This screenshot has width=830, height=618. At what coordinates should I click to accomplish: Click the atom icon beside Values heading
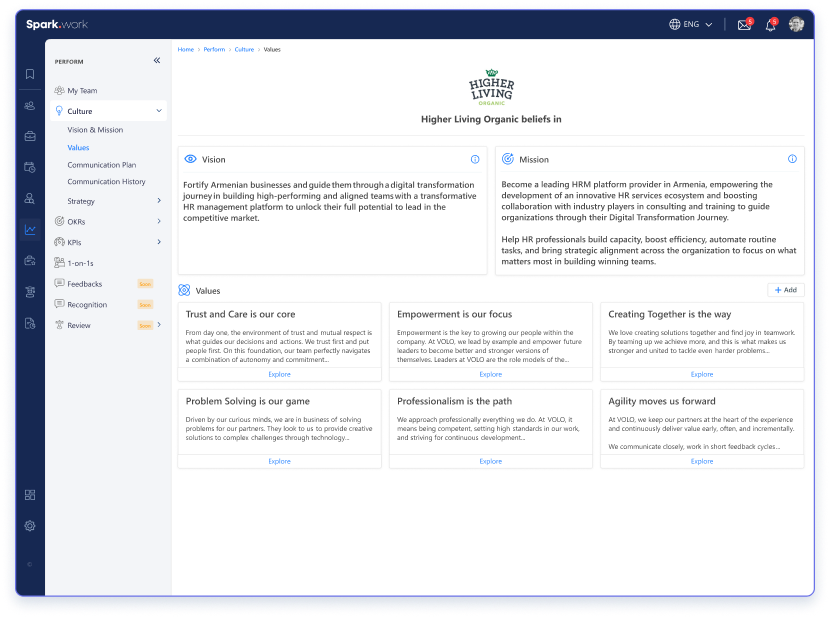pyautogui.click(x=184, y=290)
